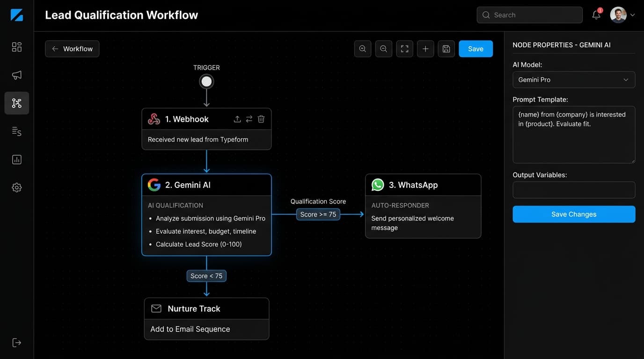Click the Google logo on Gemini AI node
Screen dimensions: 644x359
(154, 185)
